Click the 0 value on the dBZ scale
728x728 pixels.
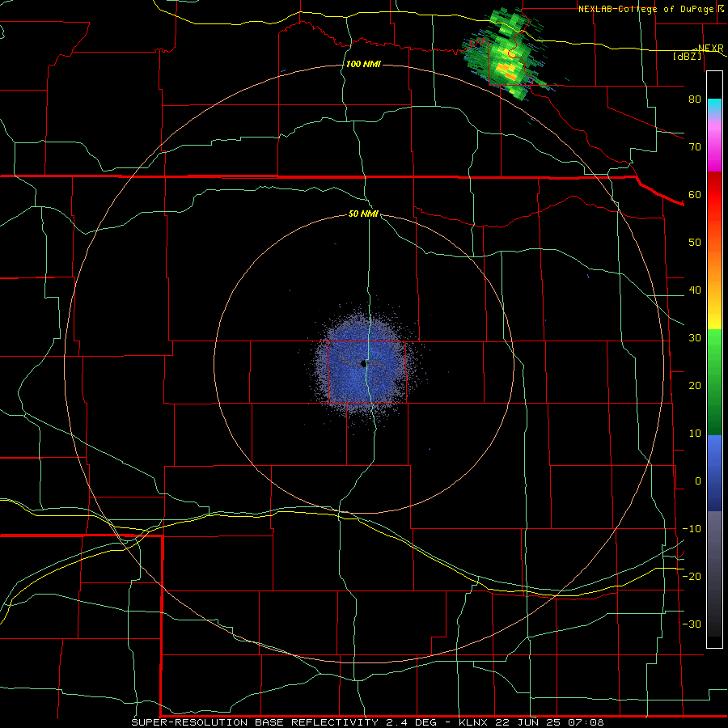click(698, 481)
